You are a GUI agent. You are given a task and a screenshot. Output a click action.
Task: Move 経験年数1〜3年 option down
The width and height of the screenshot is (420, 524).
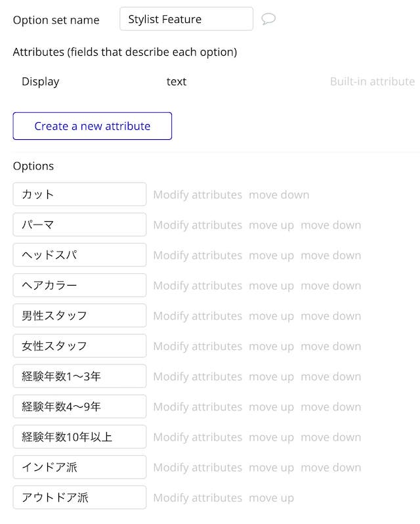coord(331,377)
